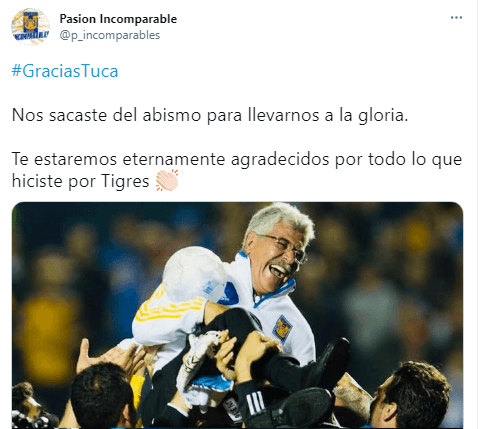Click the Pasion Incomparable profile avatar
The height and width of the screenshot is (429, 480).
pos(30,26)
